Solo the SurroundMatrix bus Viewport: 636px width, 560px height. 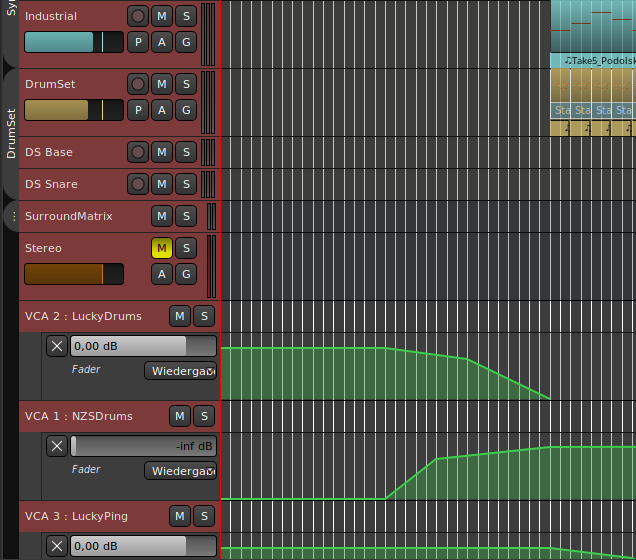pyautogui.click(x=185, y=216)
